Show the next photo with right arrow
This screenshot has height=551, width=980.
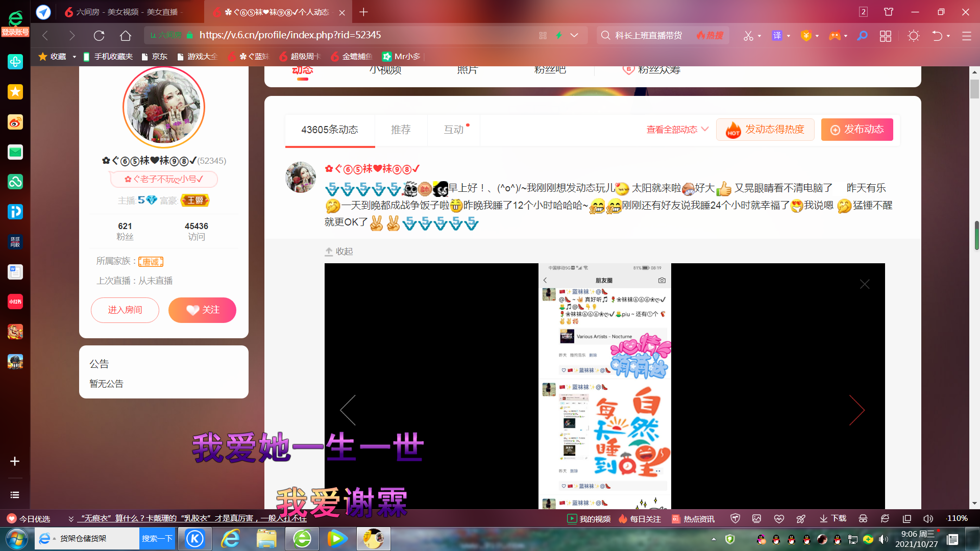tap(857, 410)
